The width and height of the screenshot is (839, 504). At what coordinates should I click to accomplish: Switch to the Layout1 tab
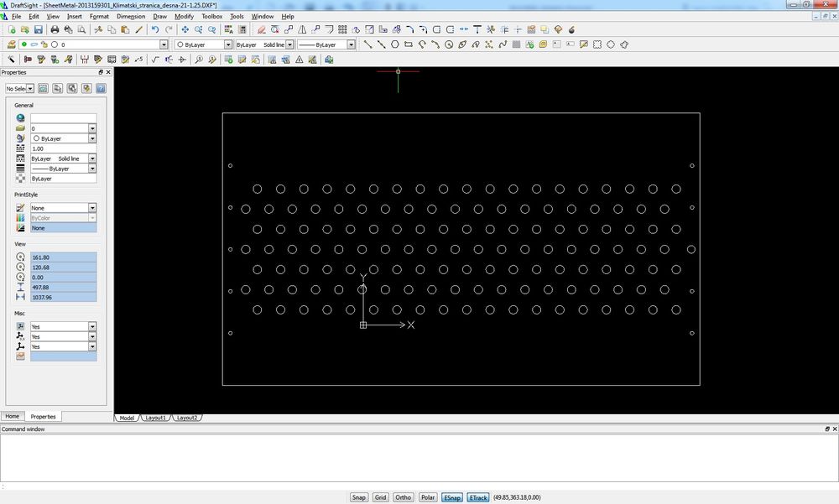tap(155, 418)
